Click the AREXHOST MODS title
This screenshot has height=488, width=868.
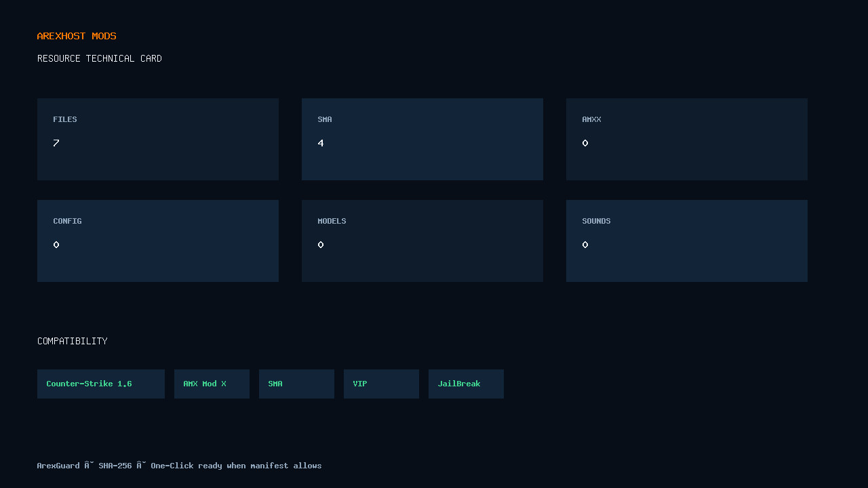coord(77,36)
